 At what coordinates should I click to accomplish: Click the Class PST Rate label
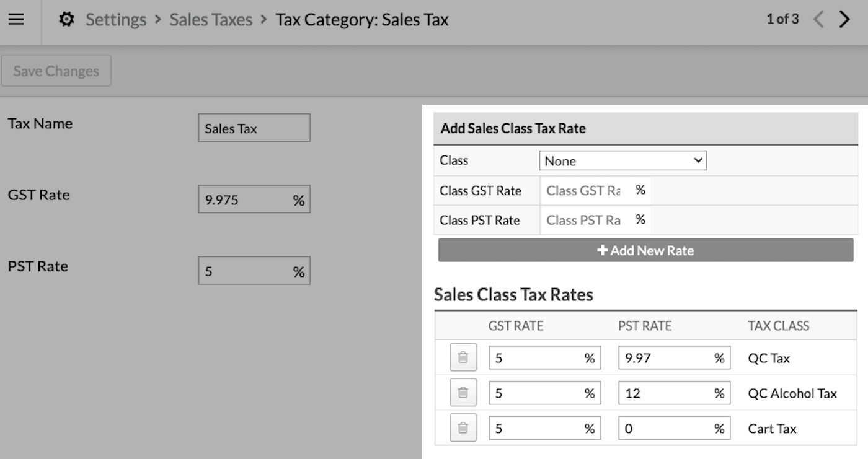pos(480,220)
